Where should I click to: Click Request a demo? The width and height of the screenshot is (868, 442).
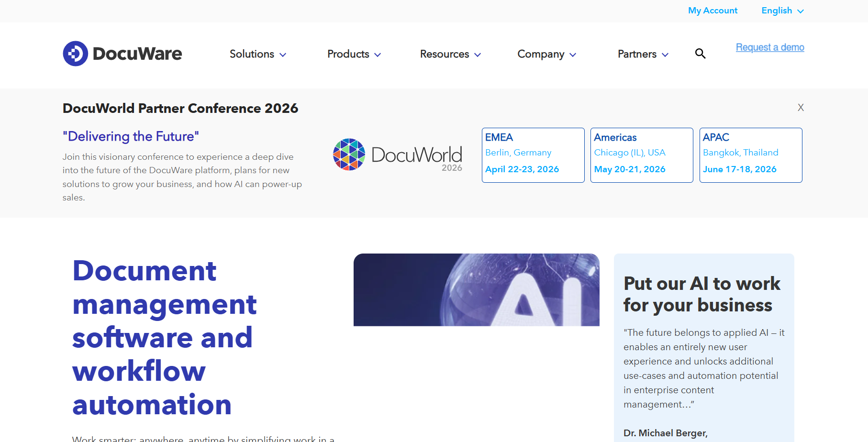point(769,47)
